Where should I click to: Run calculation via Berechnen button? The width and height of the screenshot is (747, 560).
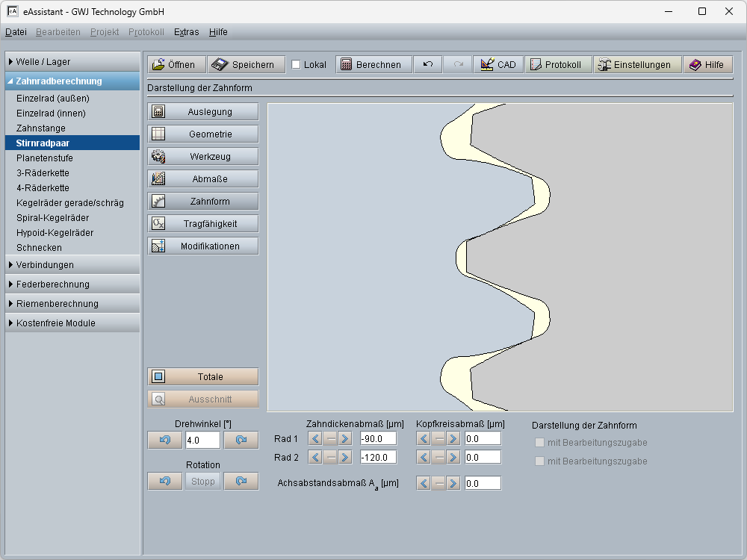click(x=373, y=65)
